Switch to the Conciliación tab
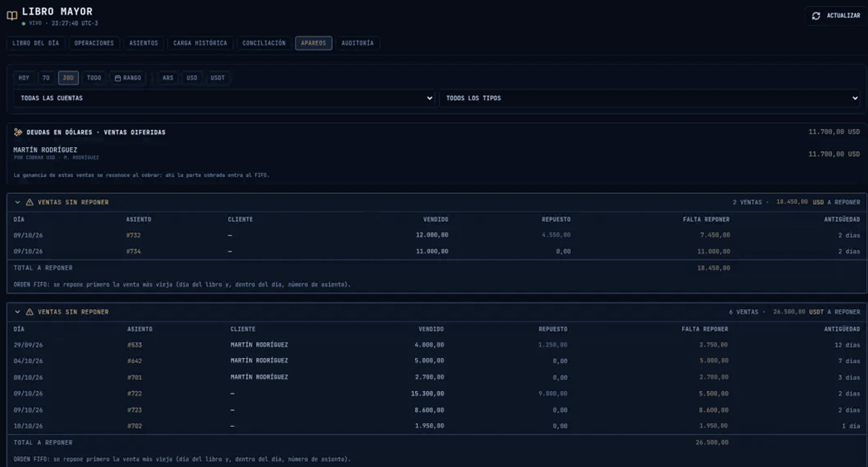868x467 pixels. (x=264, y=43)
